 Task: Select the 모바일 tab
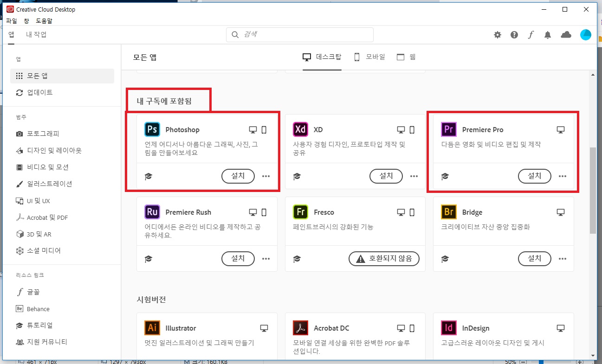(x=369, y=57)
